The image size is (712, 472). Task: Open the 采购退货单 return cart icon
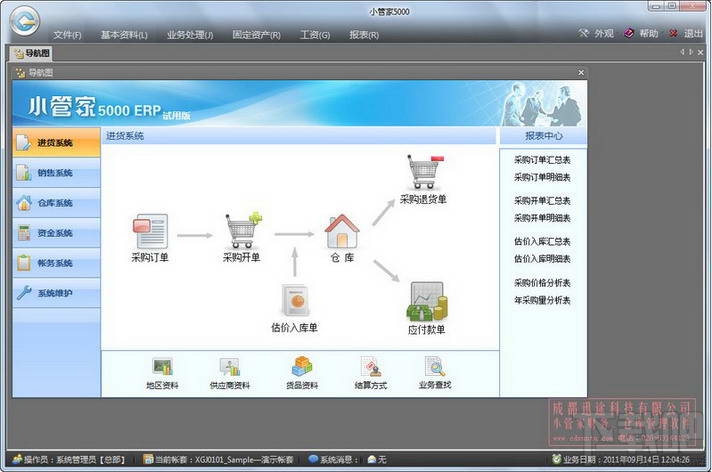coord(425,172)
